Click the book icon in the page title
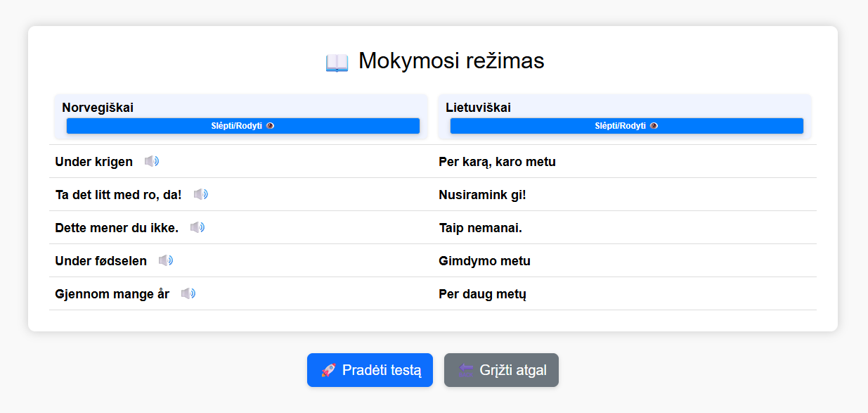 pos(338,61)
